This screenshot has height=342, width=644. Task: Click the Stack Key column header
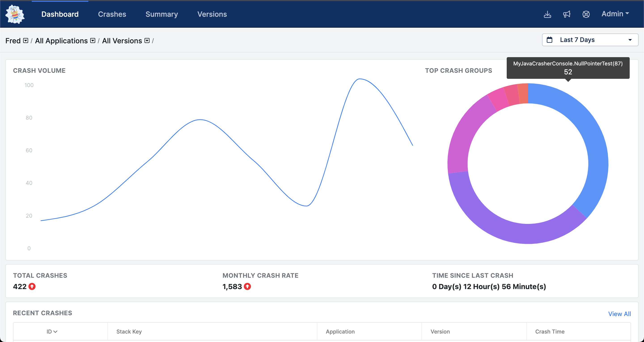click(x=129, y=332)
